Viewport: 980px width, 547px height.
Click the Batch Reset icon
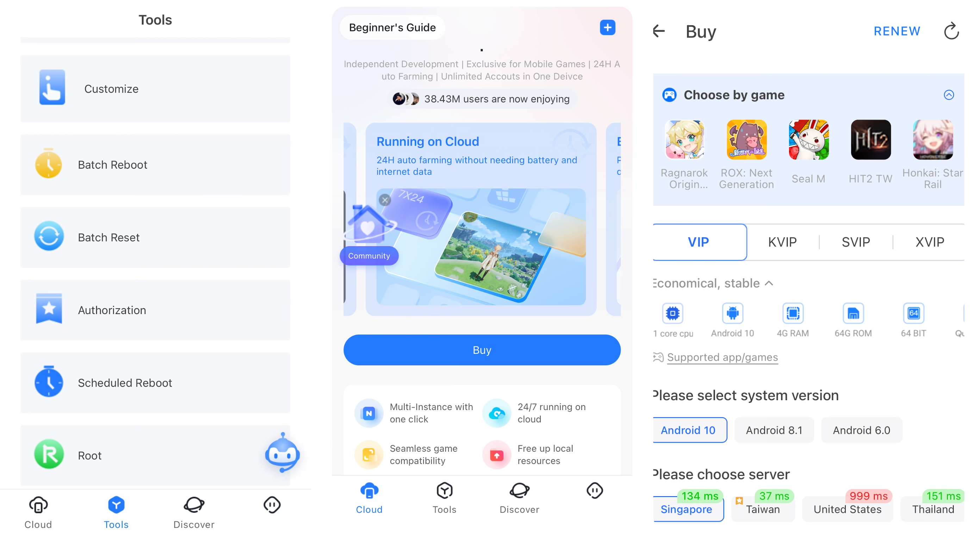[x=49, y=237]
